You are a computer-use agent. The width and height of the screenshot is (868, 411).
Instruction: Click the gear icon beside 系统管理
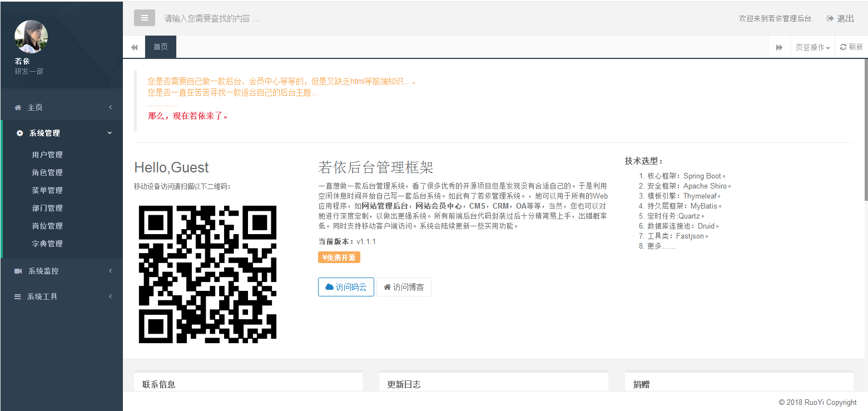[20, 133]
